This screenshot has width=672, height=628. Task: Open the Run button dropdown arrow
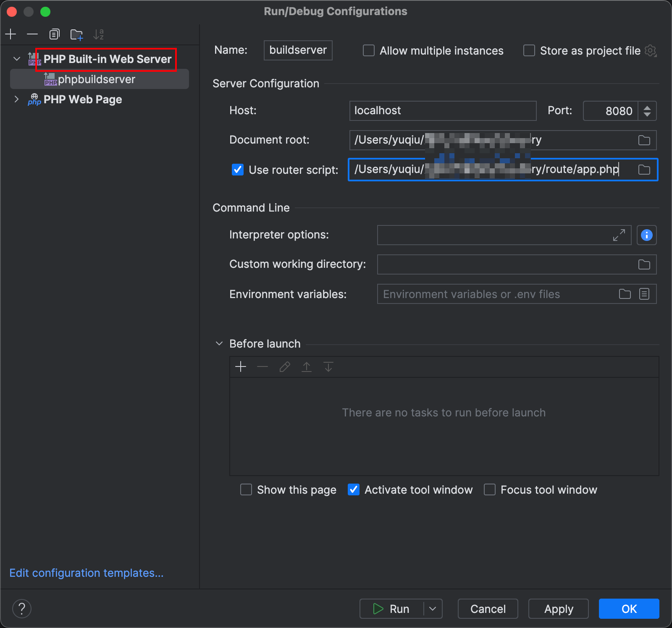pos(433,609)
